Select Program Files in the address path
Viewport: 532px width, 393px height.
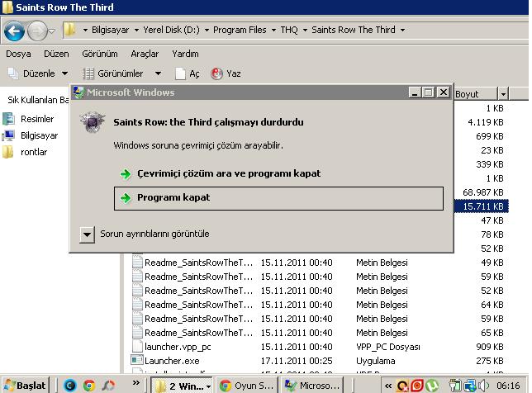240,30
